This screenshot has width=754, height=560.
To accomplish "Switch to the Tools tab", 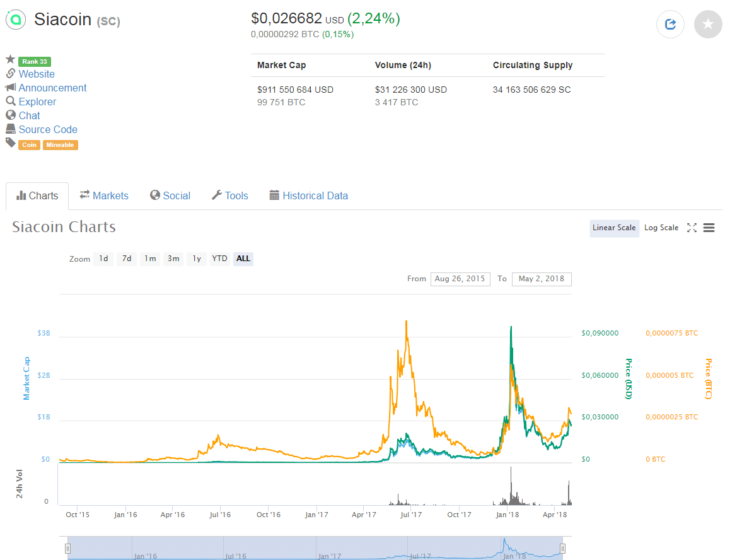I will [230, 195].
